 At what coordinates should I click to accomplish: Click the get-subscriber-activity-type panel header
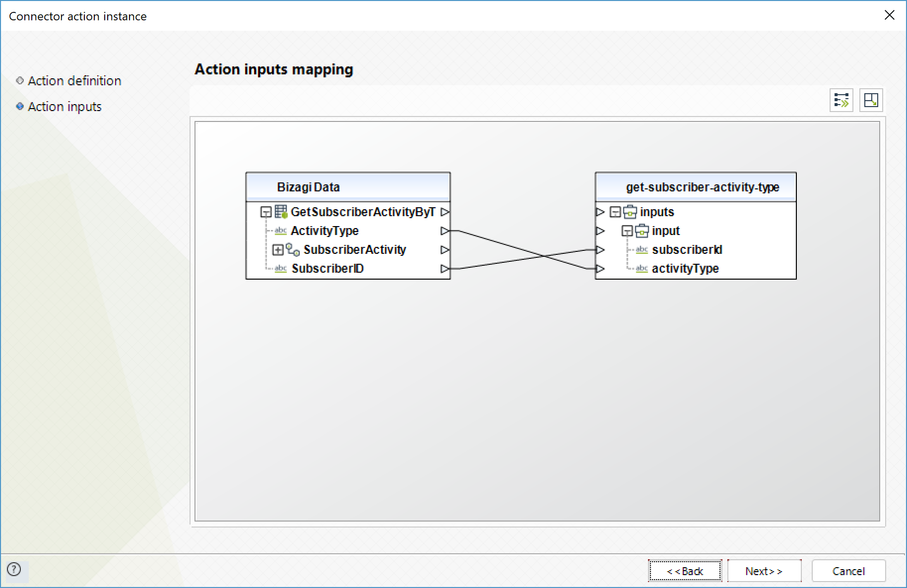pyautogui.click(x=696, y=187)
